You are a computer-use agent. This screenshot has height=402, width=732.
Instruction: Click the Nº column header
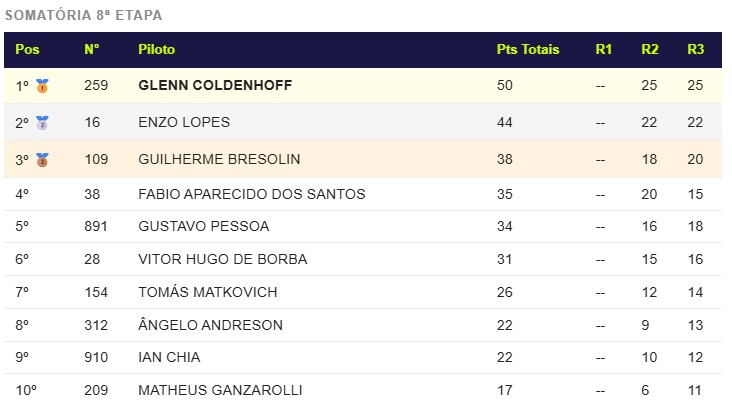pyautogui.click(x=92, y=49)
